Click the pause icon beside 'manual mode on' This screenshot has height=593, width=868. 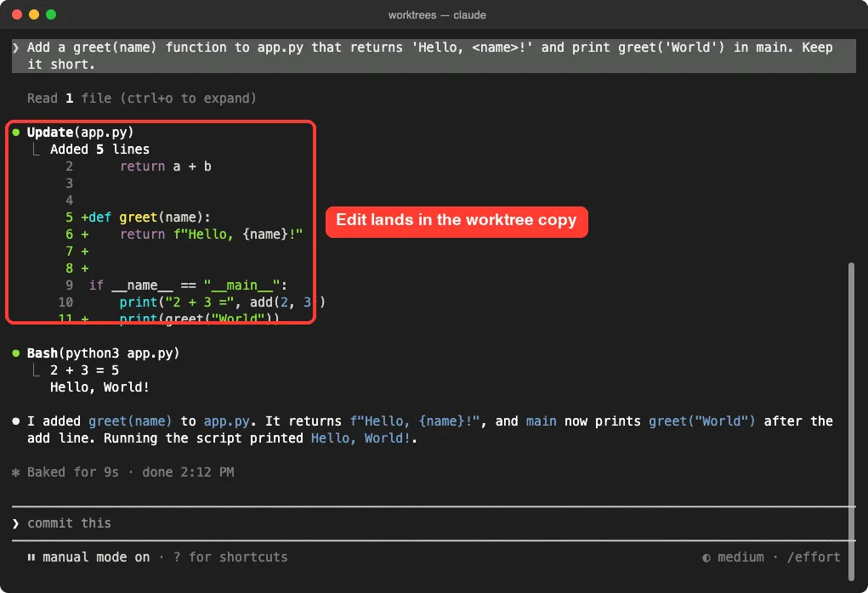31,557
